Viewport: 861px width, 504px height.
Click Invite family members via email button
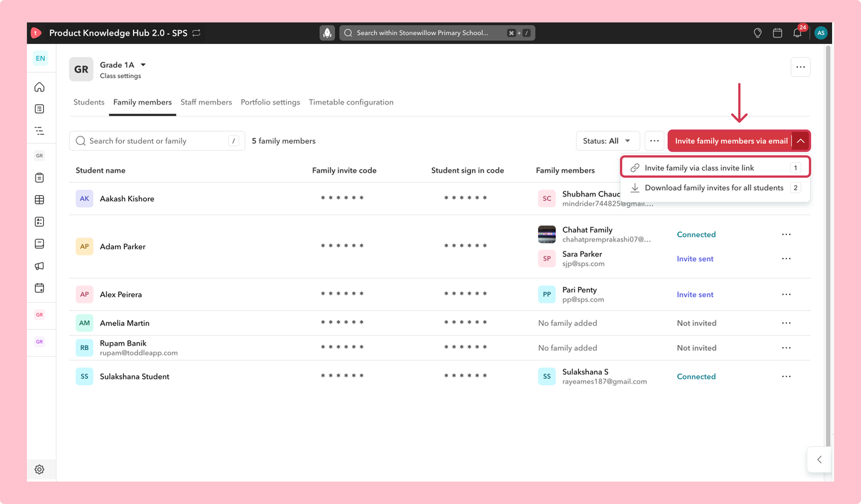pos(731,141)
